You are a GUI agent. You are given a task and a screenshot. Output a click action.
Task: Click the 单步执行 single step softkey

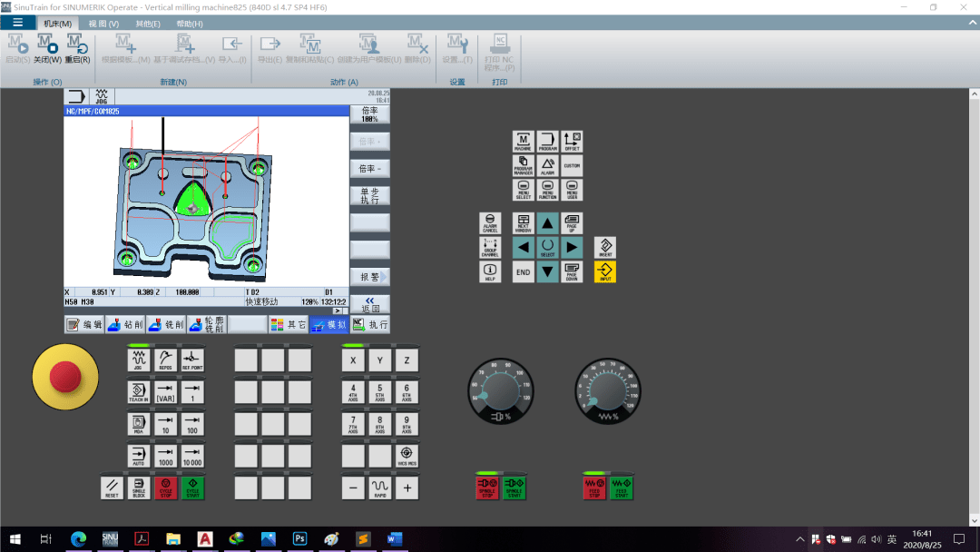click(x=370, y=196)
